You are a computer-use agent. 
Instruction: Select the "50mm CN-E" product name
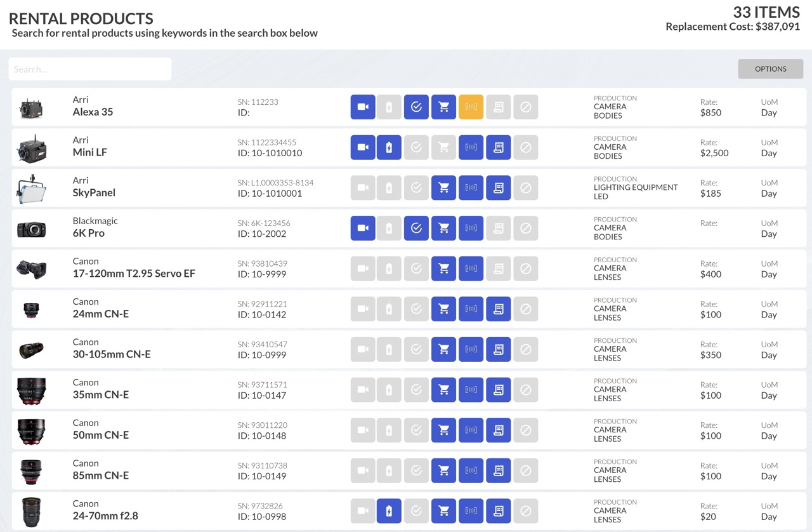101,436
